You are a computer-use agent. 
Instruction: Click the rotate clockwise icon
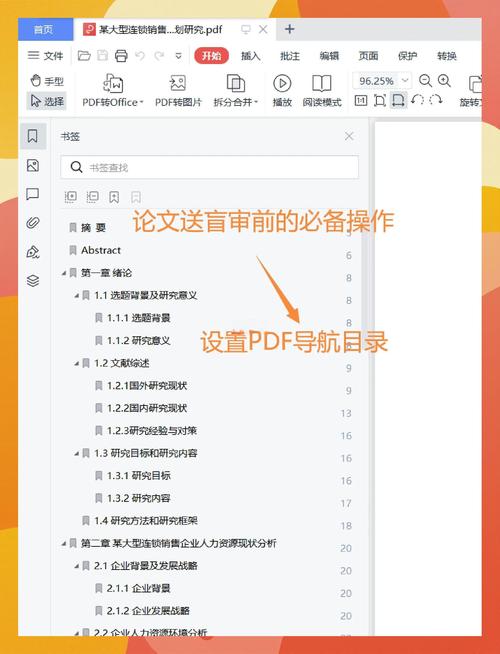pyautogui.click(x=435, y=100)
